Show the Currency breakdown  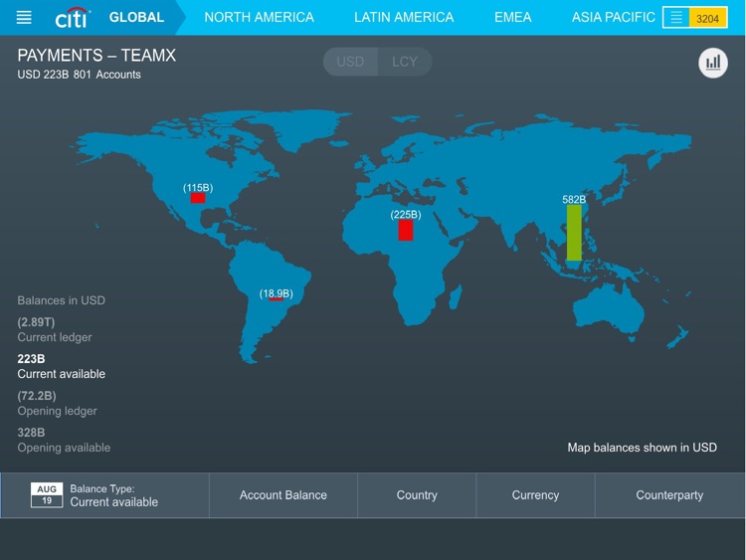coord(535,495)
